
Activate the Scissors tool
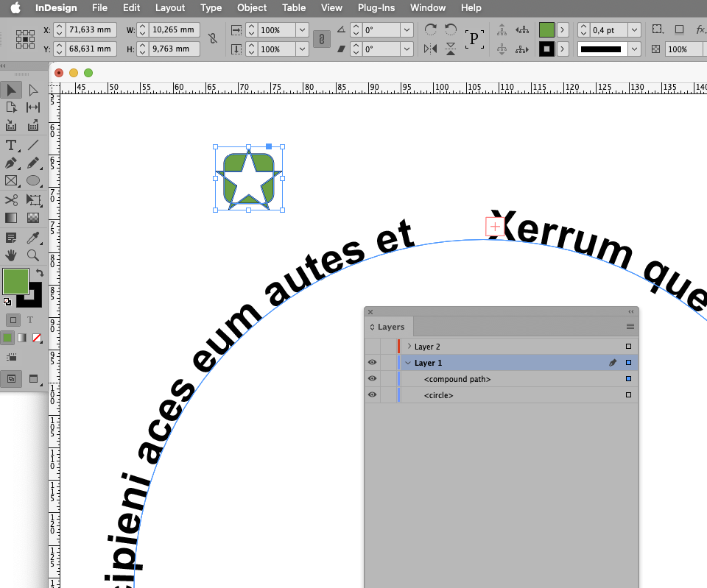[x=10, y=199]
